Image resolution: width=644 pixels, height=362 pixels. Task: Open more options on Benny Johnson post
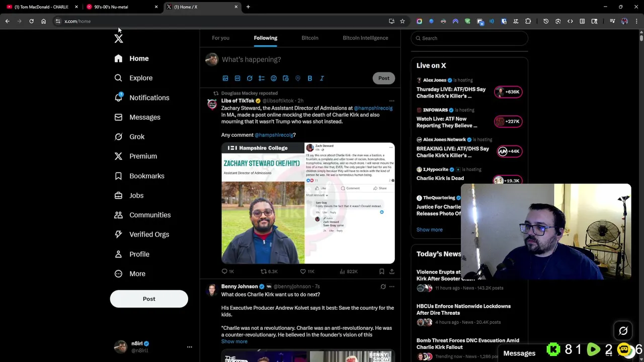pyautogui.click(x=391, y=287)
